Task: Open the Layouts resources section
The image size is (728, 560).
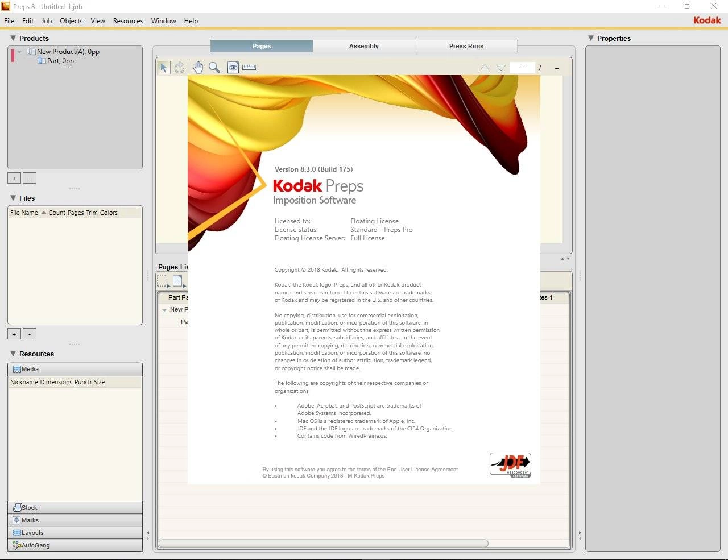Action: [x=75, y=533]
